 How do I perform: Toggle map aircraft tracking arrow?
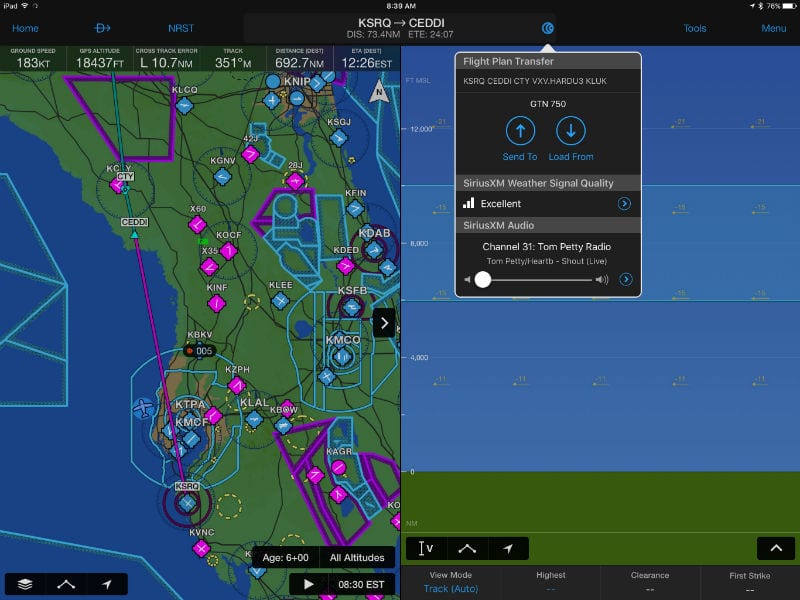click(x=107, y=584)
